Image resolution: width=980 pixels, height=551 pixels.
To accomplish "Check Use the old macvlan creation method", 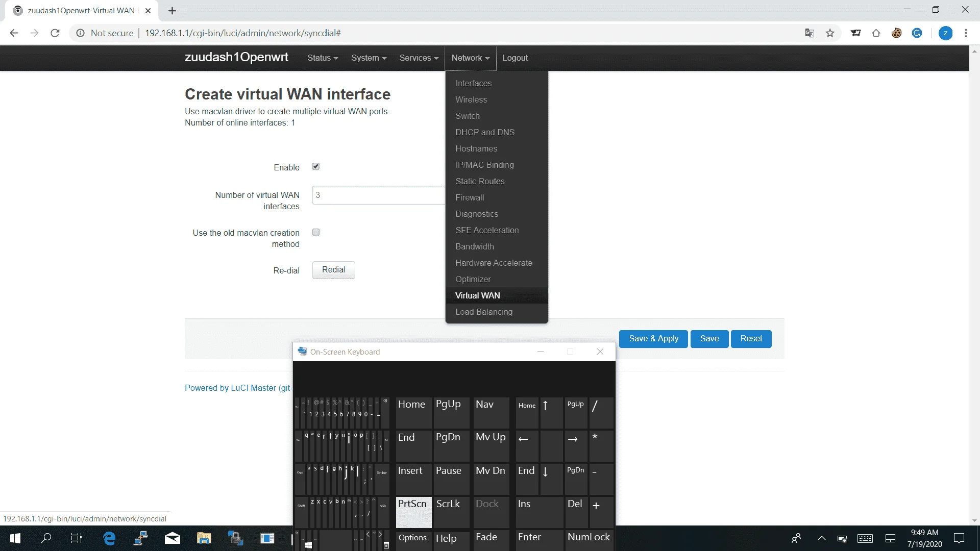I will click(x=316, y=232).
